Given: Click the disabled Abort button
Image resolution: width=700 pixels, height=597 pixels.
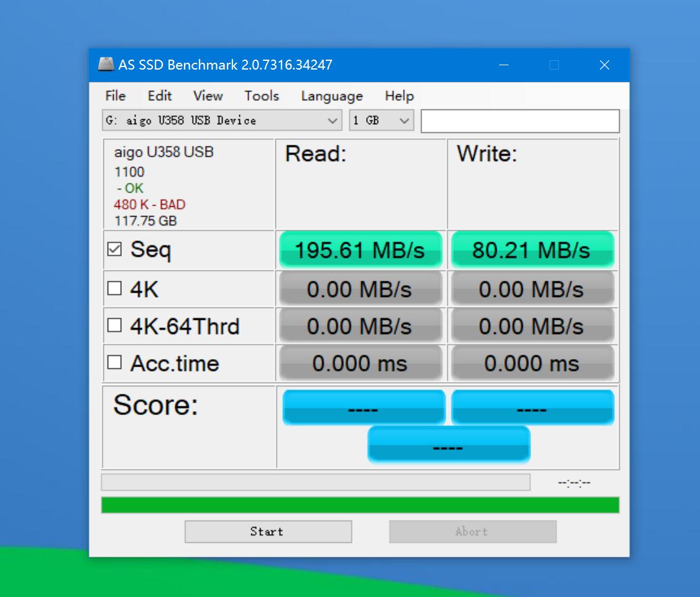Looking at the screenshot, I should pyautogui.click(x=472, y=531).
